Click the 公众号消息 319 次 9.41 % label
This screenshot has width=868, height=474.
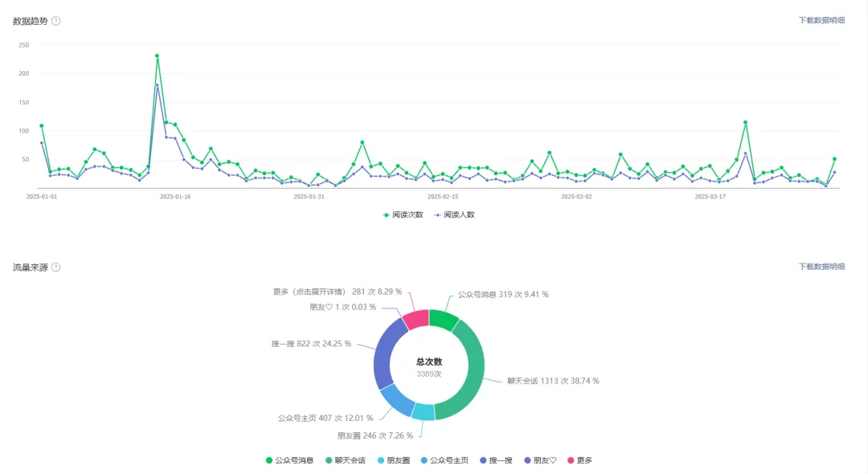point(503,294)
